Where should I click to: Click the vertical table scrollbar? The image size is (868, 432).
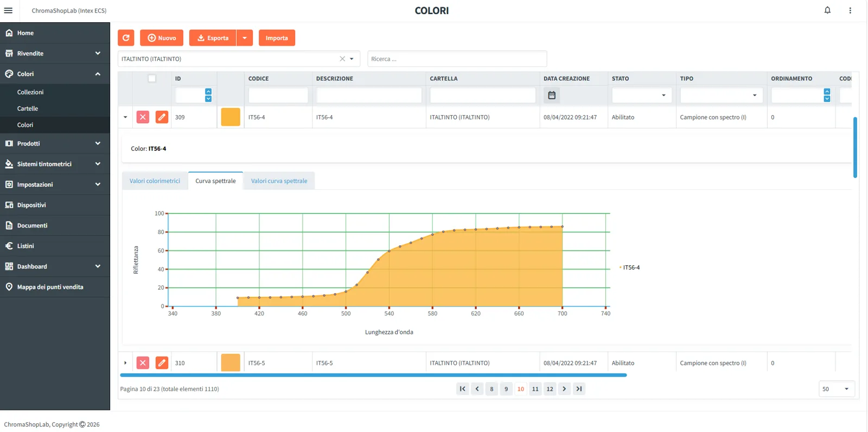coord(855,148)
